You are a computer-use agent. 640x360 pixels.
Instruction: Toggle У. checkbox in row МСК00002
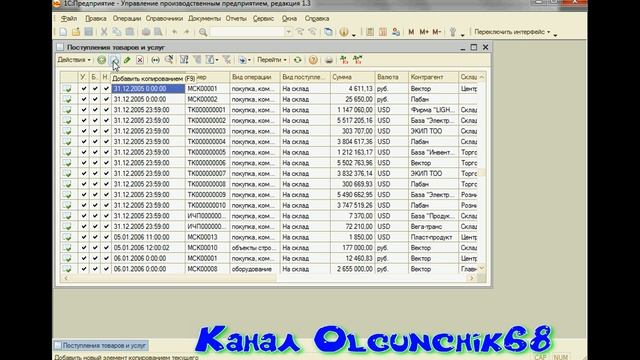click(x=84, y=99)
